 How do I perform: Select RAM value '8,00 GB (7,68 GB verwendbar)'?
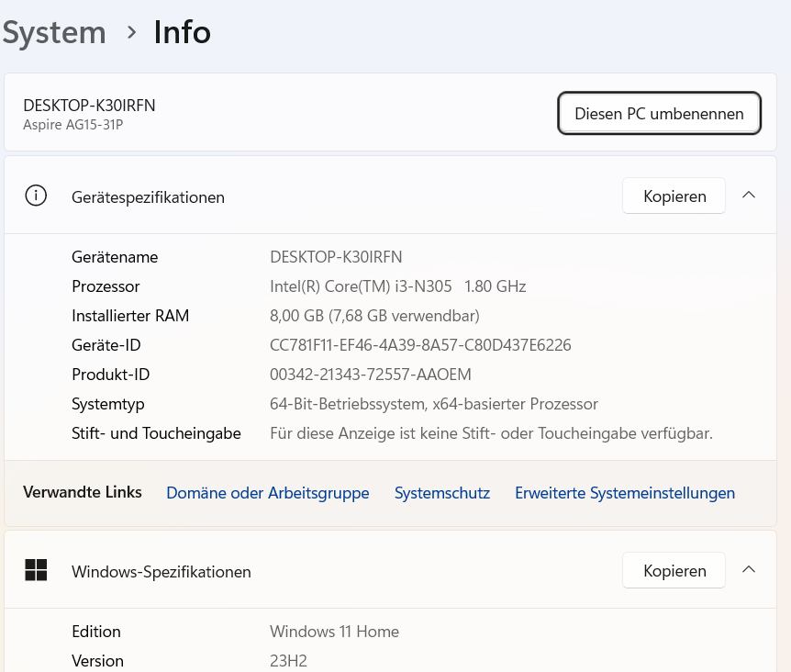tap(374, 315)
